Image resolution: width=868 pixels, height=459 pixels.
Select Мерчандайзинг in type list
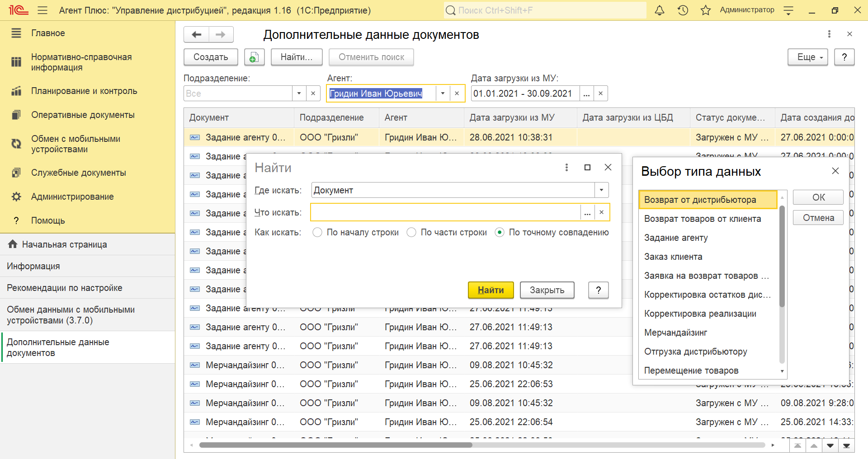(x=708, y=333)
